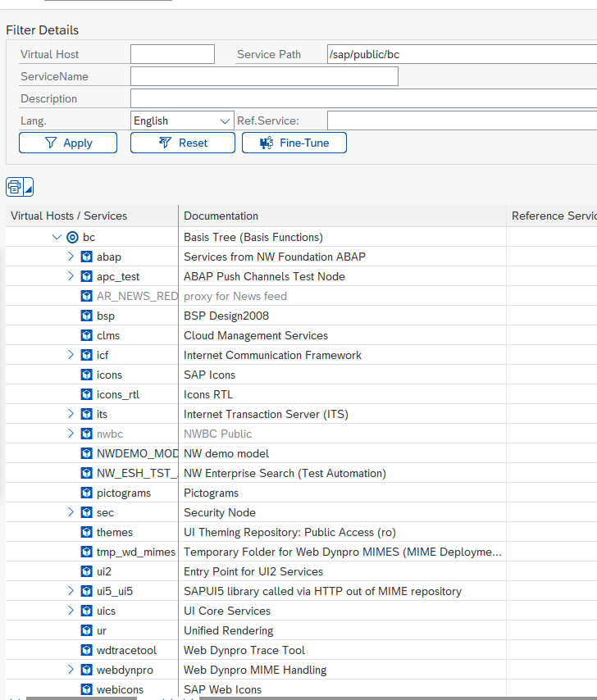The height and width of the screenshot is (700, 597).
Task: Select the themes tree row label
Action: click(114, 532)
